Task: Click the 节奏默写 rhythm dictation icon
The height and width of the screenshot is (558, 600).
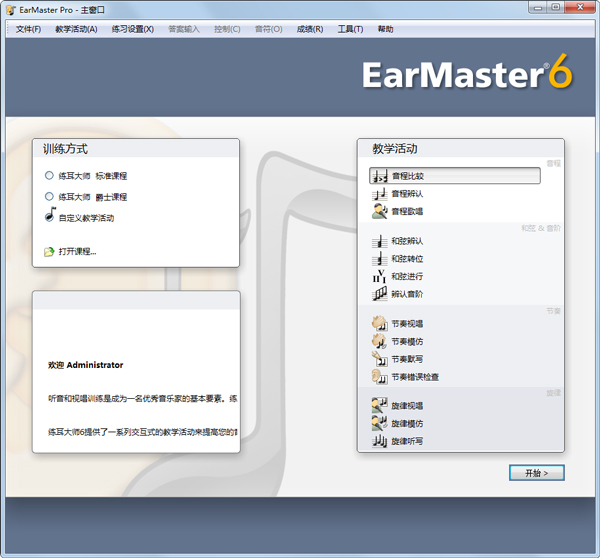Action: [x=380, y=359]
